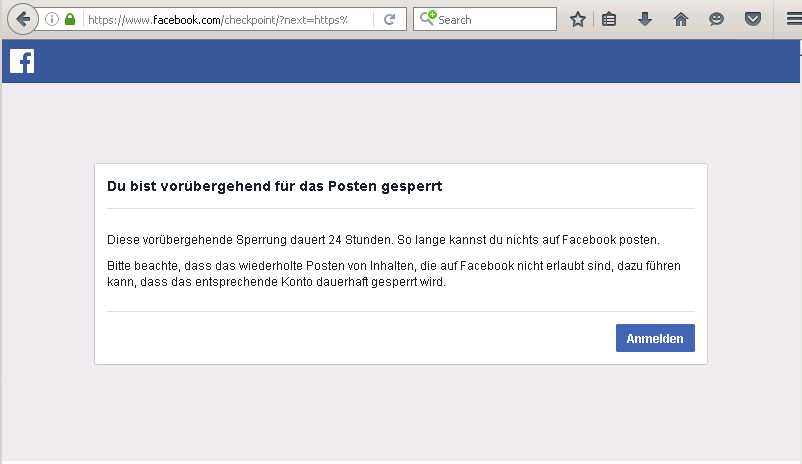Go back with the browser back arrow
Viewport: 802px width, 464px height.
[23, 19]
